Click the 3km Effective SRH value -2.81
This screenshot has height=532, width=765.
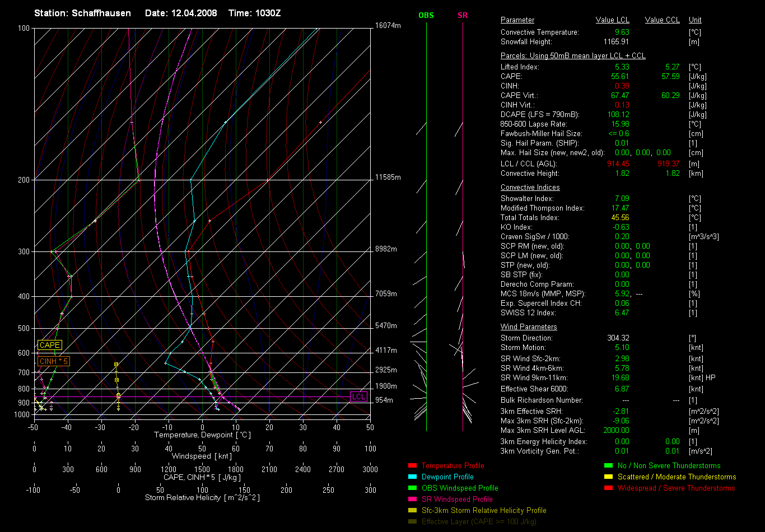pyautogui.click(x=621, y=412)
